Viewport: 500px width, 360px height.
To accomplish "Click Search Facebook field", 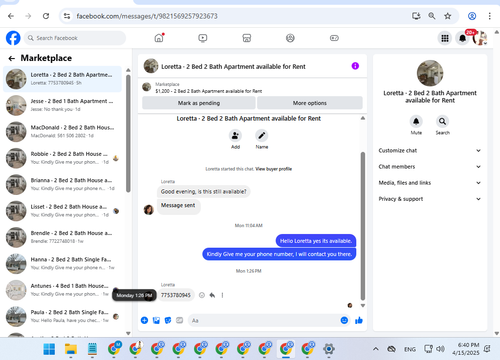I will [x=75, y=38].
